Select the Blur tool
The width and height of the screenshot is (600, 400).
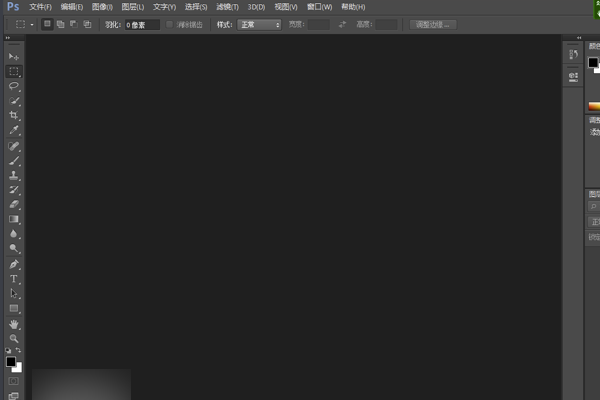coord(14,233)
